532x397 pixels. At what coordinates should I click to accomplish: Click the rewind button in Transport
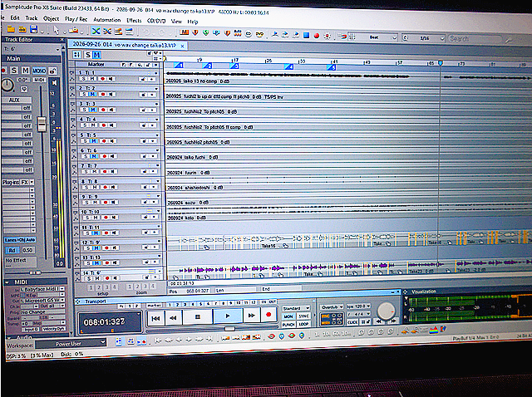(173, 317)
